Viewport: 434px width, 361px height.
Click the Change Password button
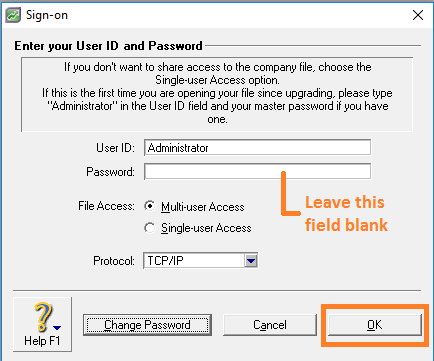147,325
